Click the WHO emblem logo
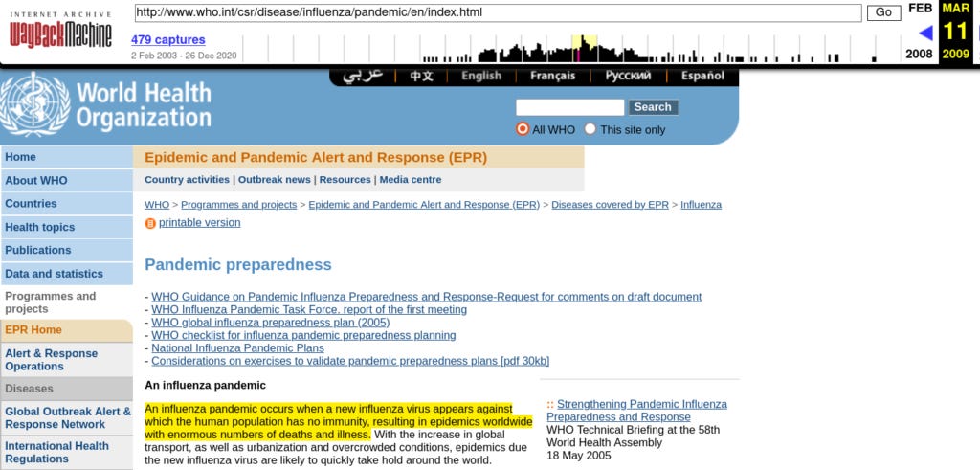 click(35, 104)
